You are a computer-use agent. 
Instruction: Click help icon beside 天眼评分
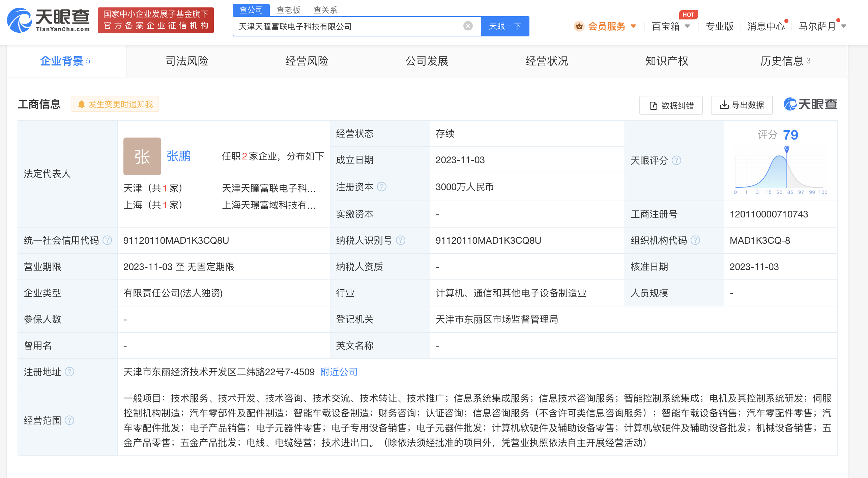(x=676, y=160)
